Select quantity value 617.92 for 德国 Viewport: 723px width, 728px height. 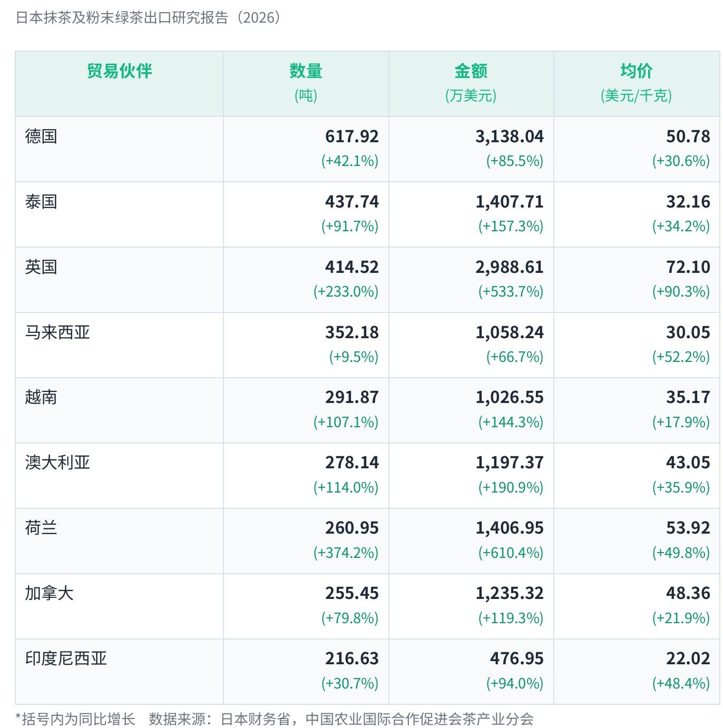pos(352,136)
